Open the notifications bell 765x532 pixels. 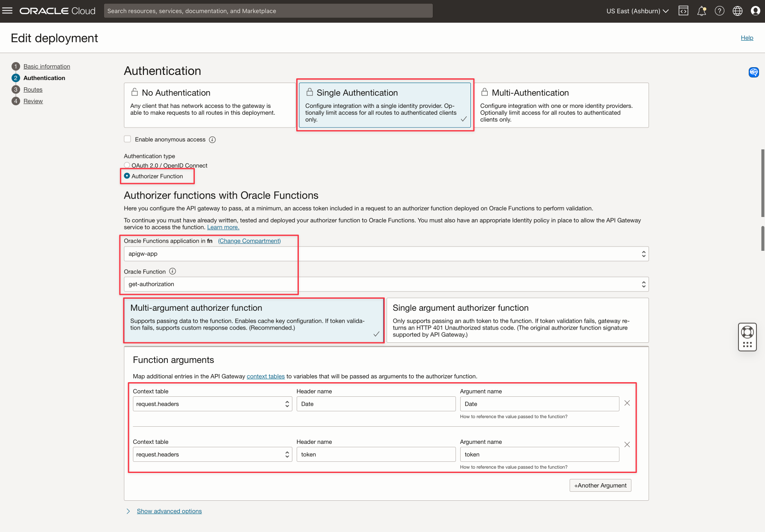click(701, 11)
